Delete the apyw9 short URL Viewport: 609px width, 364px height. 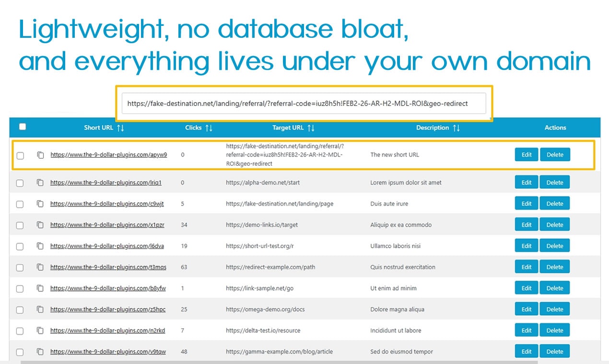pyautogui.click(x=555, y=155)
